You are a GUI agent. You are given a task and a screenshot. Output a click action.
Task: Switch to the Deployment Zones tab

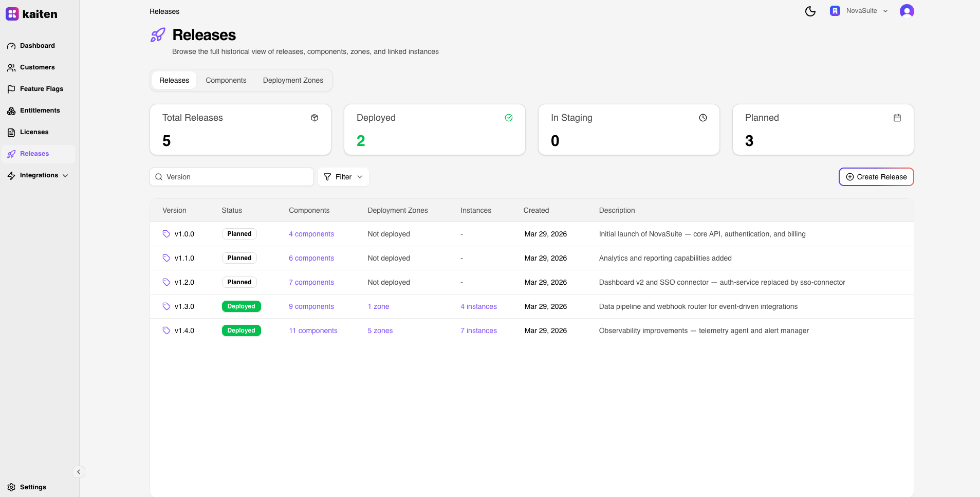[x=293, y=80]
